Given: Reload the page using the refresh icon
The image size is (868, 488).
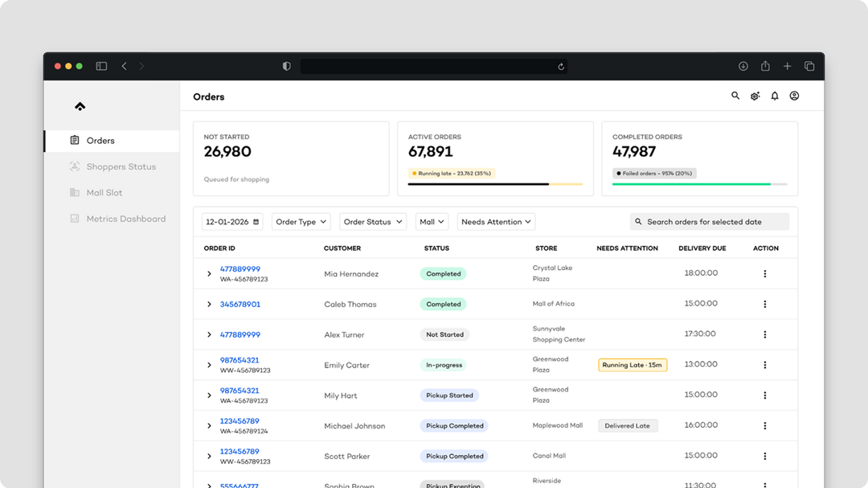Looking at the screenshot, I should (561, 67).
